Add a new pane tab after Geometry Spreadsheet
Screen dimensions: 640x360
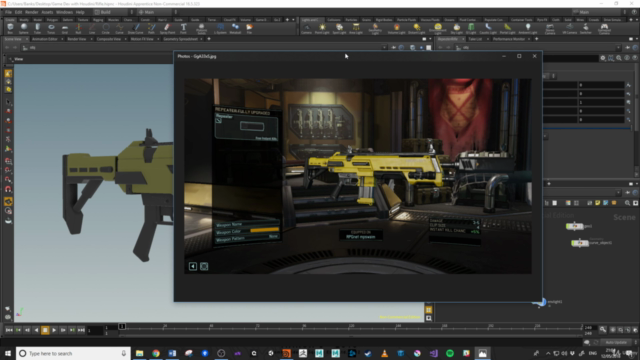209,39
